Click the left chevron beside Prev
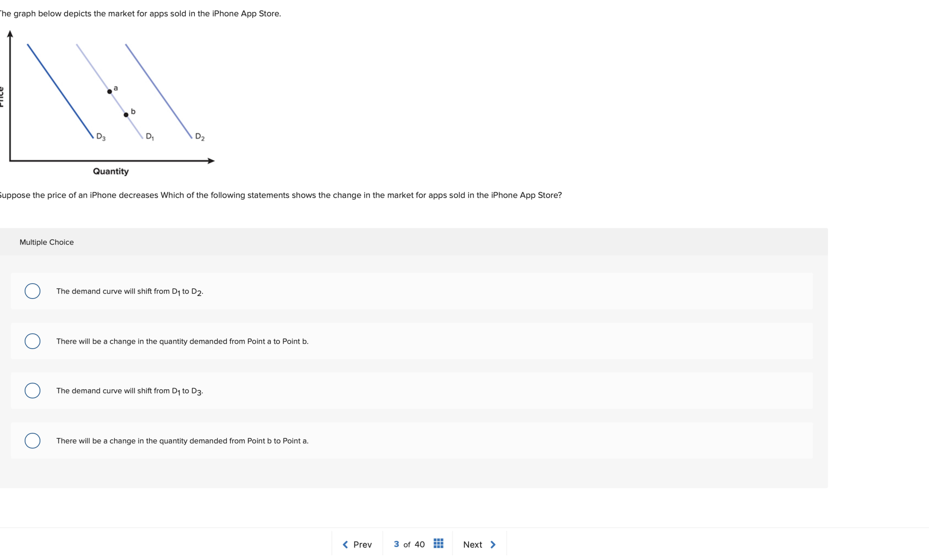Viewport: 929px width, 560px height. (345, 545)
